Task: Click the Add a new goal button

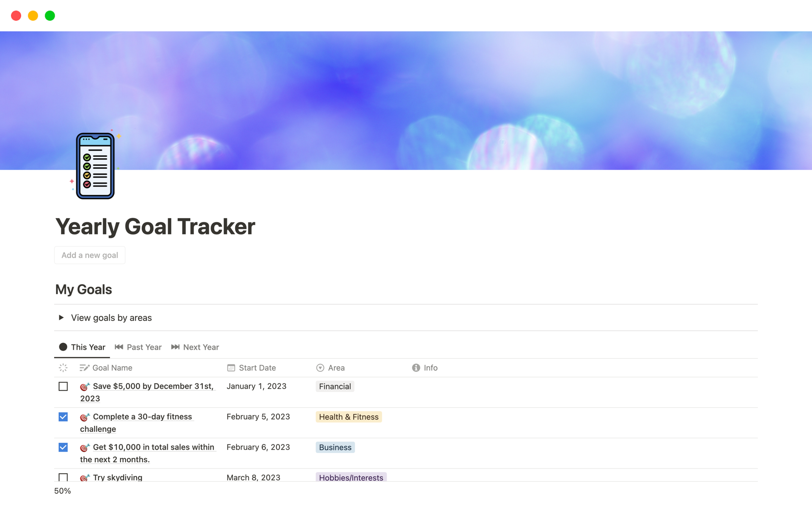Action: tap(89, 254)
